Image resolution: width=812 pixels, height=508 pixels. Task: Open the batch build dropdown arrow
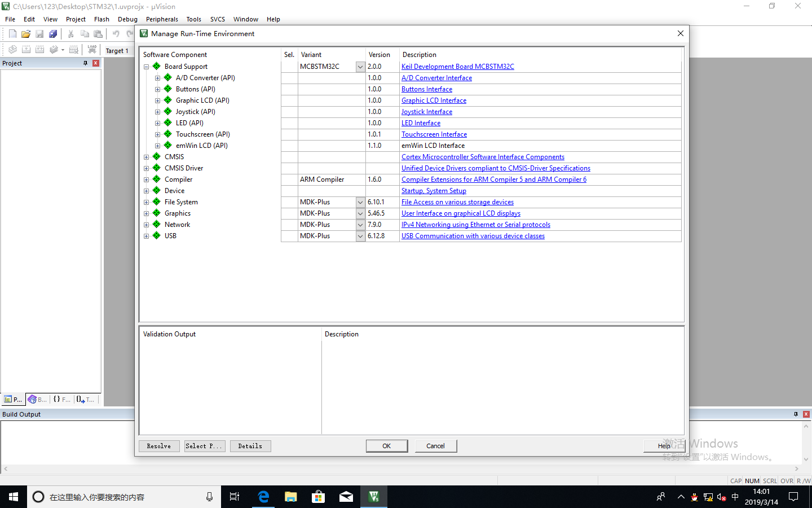click(x=63, y=50)
